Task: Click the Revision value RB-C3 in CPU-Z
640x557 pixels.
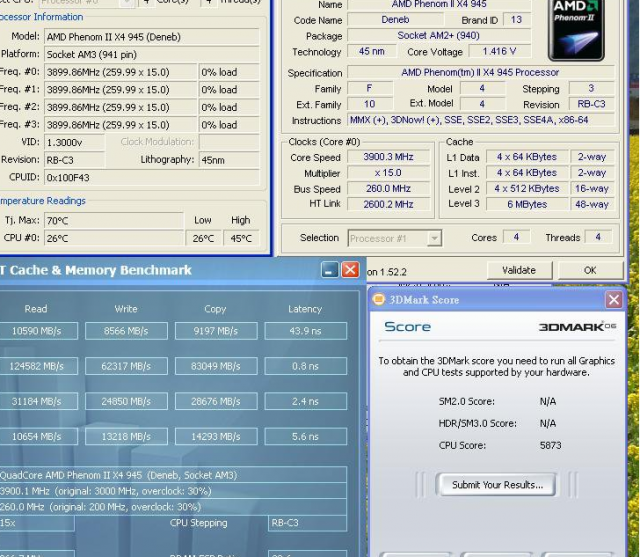Action: [x=591, y=104]
